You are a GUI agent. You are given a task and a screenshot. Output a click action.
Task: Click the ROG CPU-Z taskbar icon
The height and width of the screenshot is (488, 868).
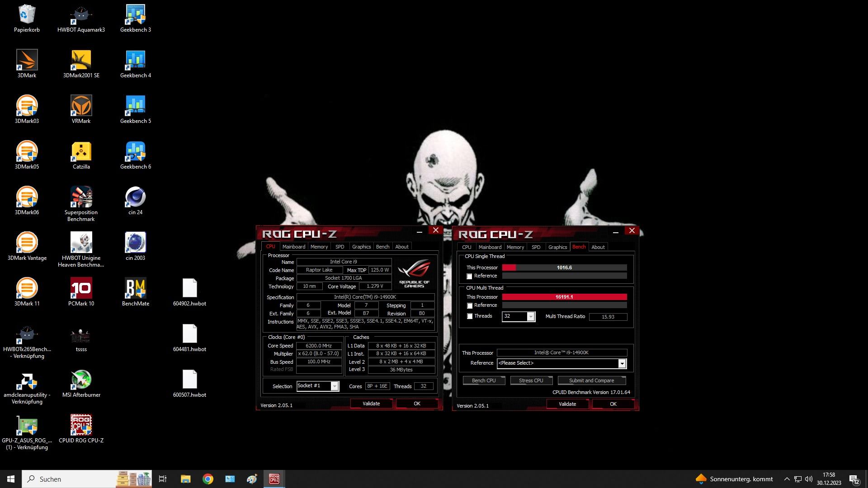click(x=274, y=479)
